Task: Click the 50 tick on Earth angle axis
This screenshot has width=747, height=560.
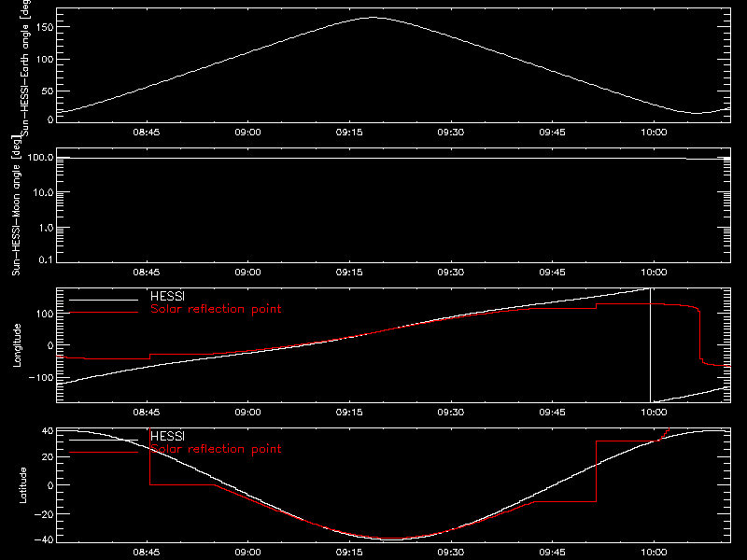Action: [48, 91]
